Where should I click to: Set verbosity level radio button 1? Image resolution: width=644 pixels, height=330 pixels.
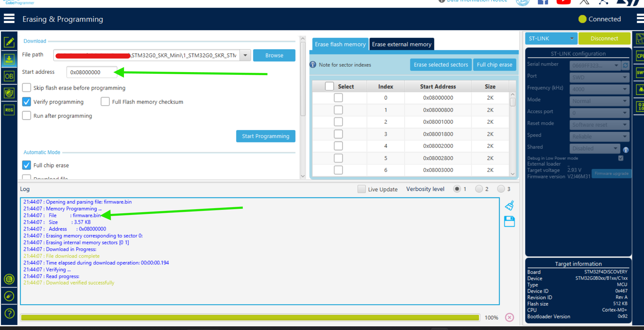click(x=457, y=189)
